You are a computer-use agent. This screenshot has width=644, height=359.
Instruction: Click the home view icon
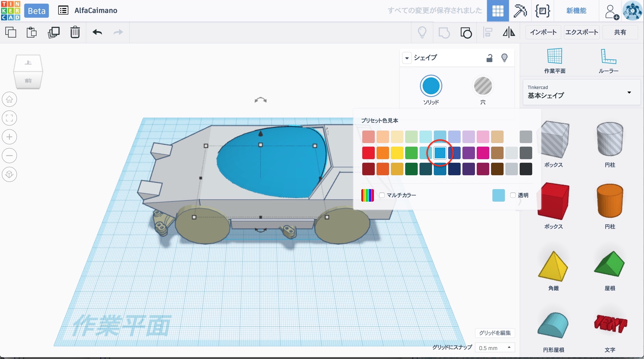tap(9, 99)
